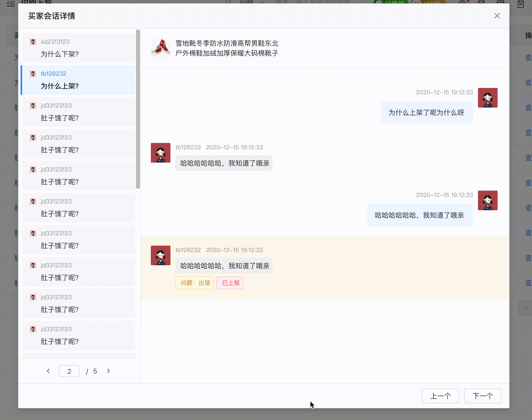Viewport: 532px width, 420px height.
Task: Click the page number input showing 2
Action: click(69, 371)
